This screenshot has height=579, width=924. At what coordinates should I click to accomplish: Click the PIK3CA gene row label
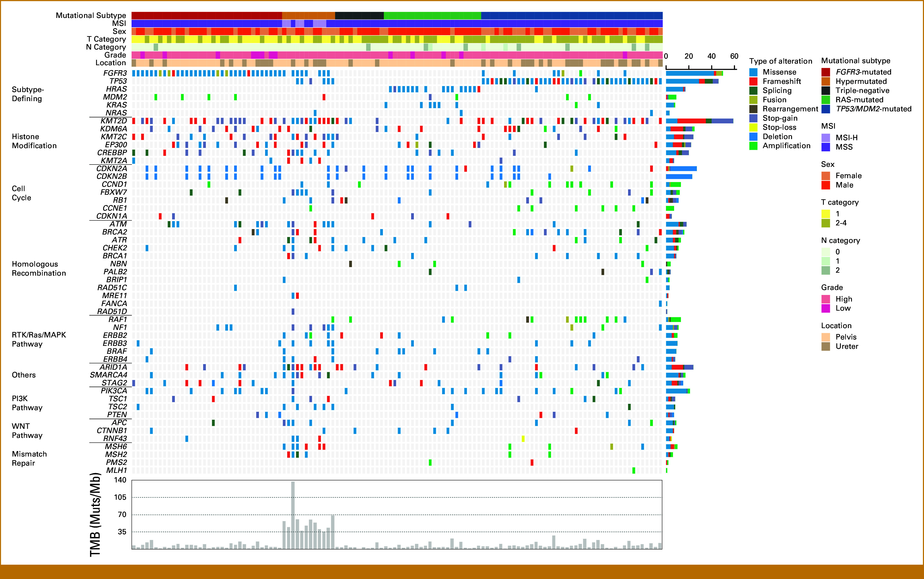point(114,391)
